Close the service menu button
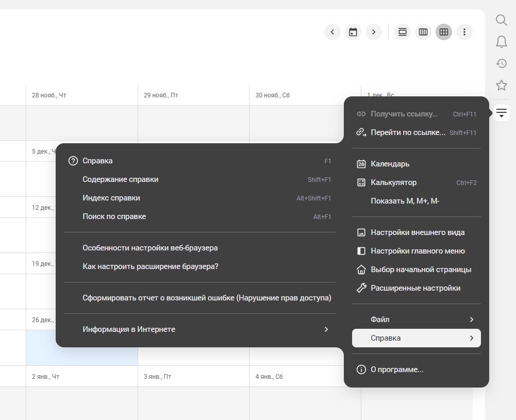Viewport: 516px width, 420px height. [x=501, y=113]
